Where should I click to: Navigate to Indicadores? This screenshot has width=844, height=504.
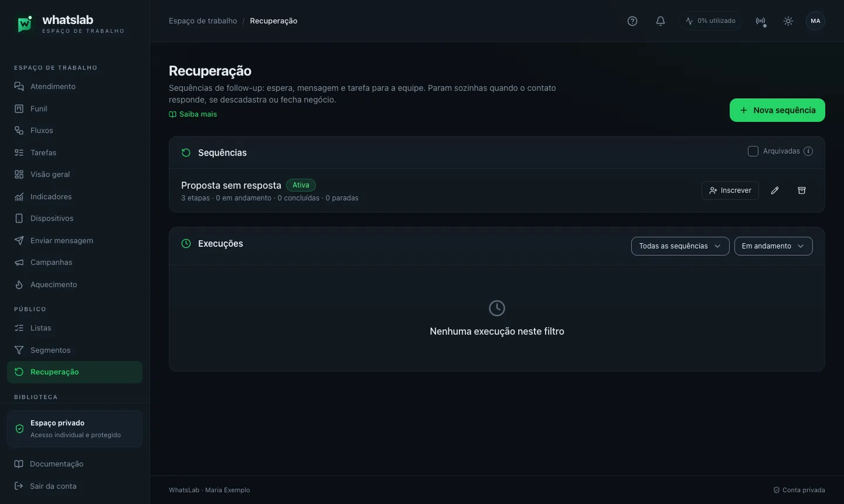tap(74, 196)
